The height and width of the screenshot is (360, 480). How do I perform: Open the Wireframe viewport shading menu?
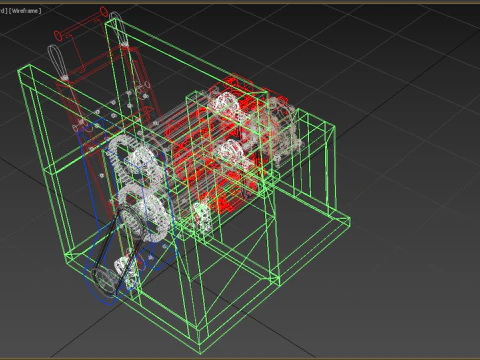[x=25, y=11]
